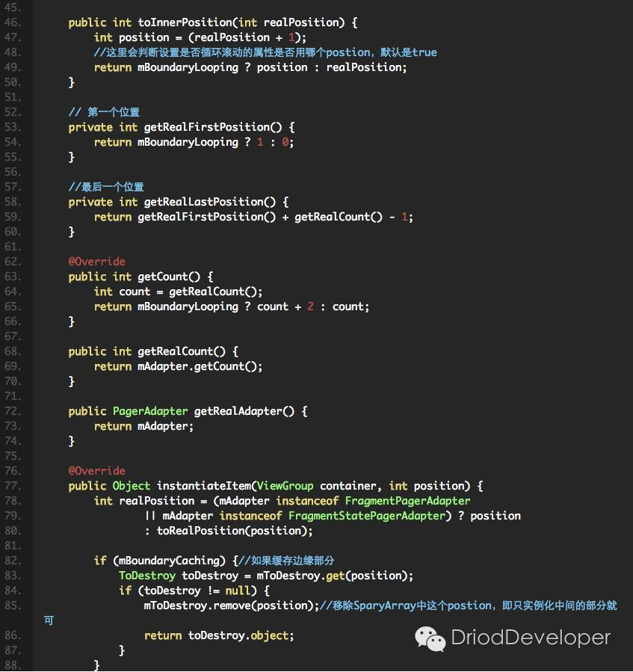Click 'getRealCount() - 1' on line 59

tap(351, 217)
